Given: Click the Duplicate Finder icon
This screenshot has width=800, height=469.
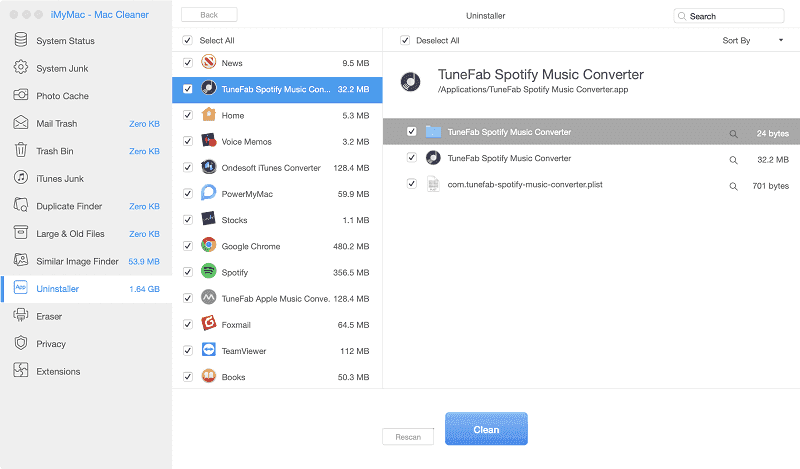Looking at the screenshot, I should pos(20,205).
